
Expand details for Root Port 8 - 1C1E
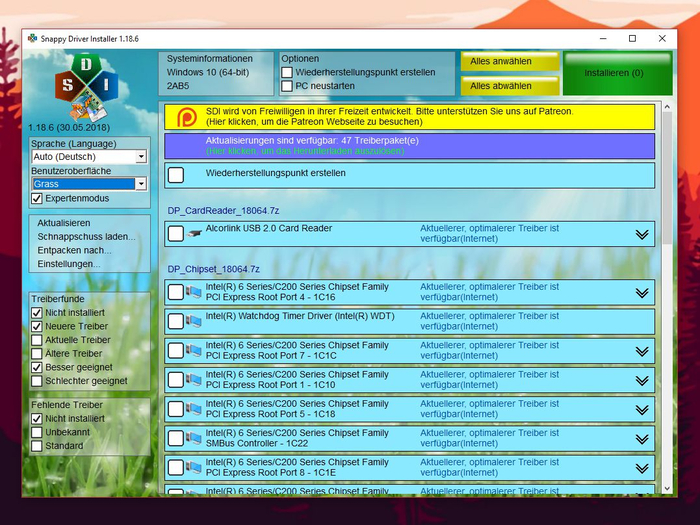click(x=642, y=468)
